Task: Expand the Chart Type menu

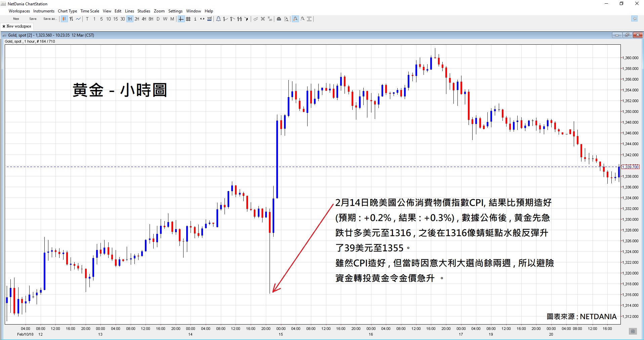Action: pyautogui.click(x=67, y=11)
